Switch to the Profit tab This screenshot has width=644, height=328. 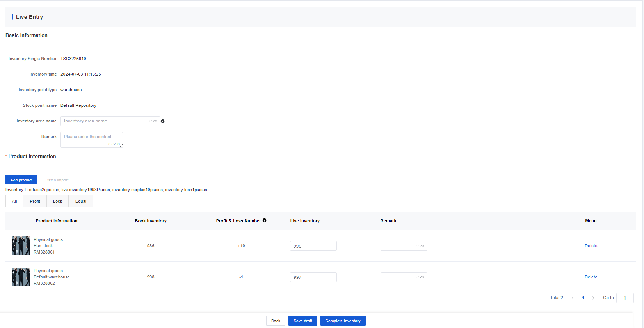coord(35,201)
